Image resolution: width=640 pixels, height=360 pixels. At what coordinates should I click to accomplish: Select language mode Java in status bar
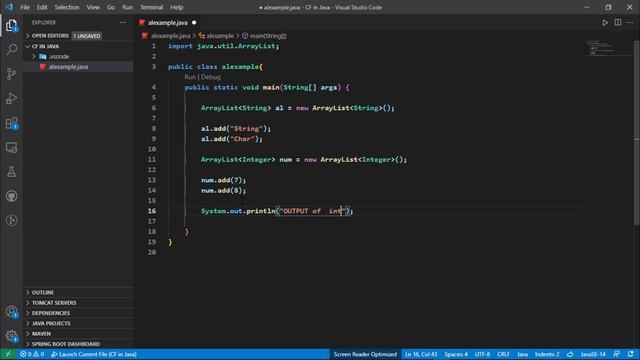tap(522, 354)
